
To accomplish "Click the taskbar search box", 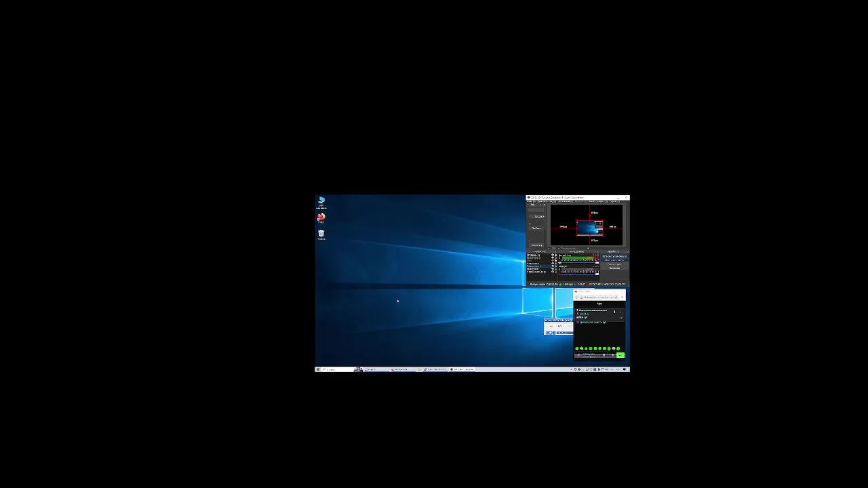I will pyautogui.click(x=338, y=369).
